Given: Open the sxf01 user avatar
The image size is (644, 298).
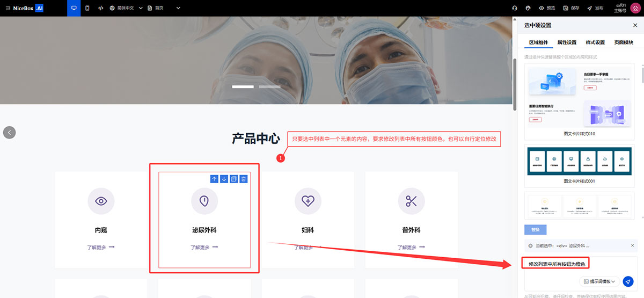Looking at the screenshot, I should tap(635, 8).
